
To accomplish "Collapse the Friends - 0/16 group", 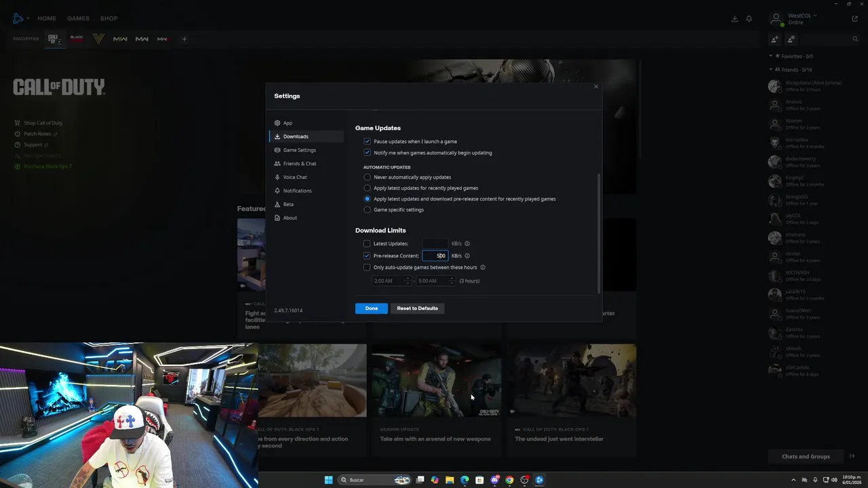I will [770, 70].
